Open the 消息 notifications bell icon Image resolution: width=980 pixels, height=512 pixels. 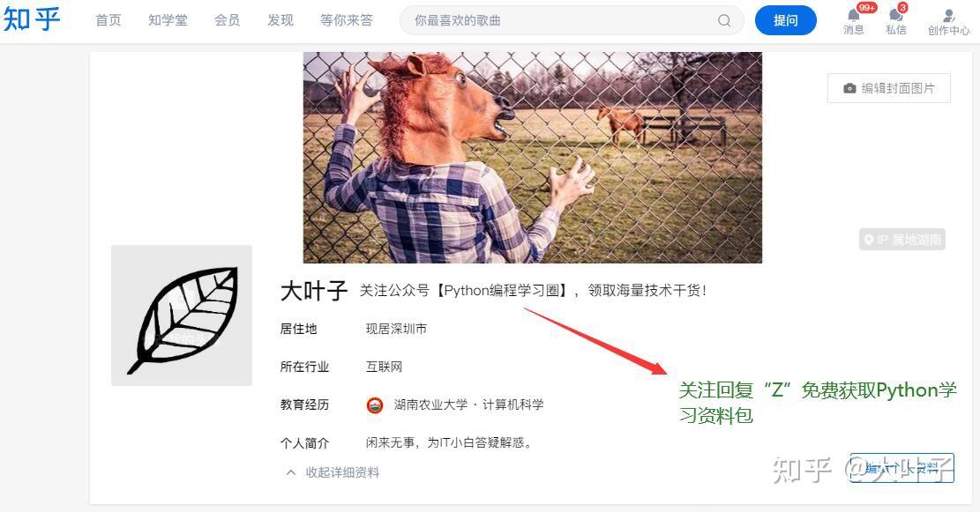pos(854,15)
